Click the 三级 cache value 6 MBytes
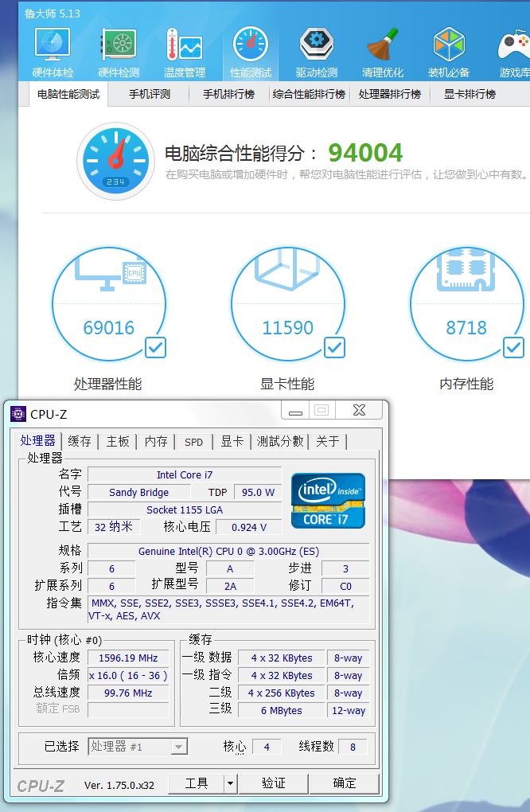The image size is (530, 812). (282, 710)
